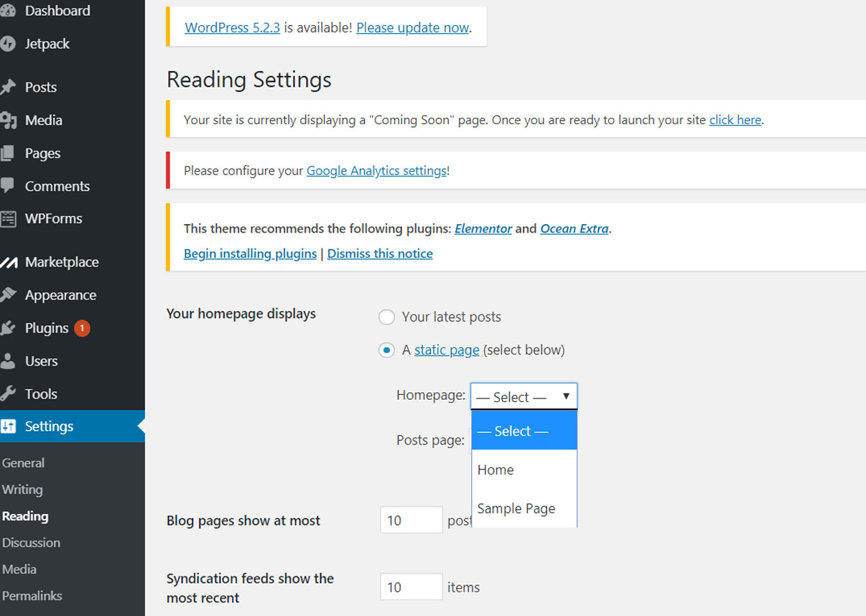Click the Dashboard gauge icon
Viewport: 866px width, 616px height.
coord(7,11)
